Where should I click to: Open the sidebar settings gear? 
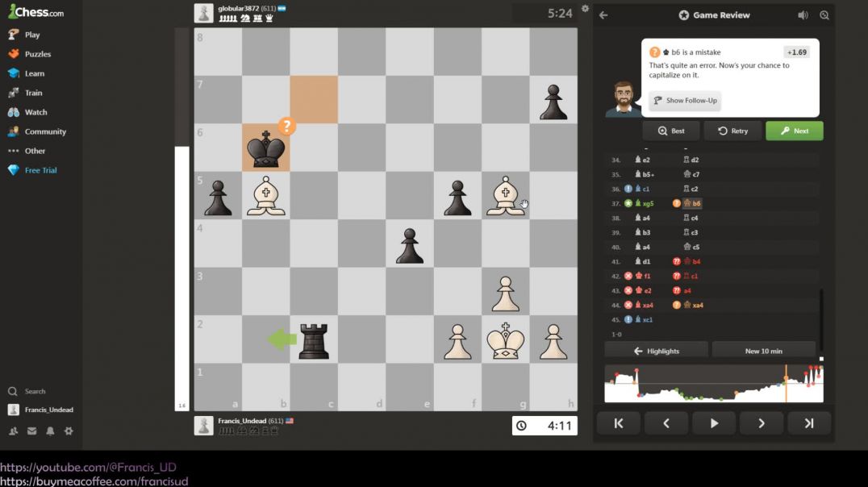[69, 431]
